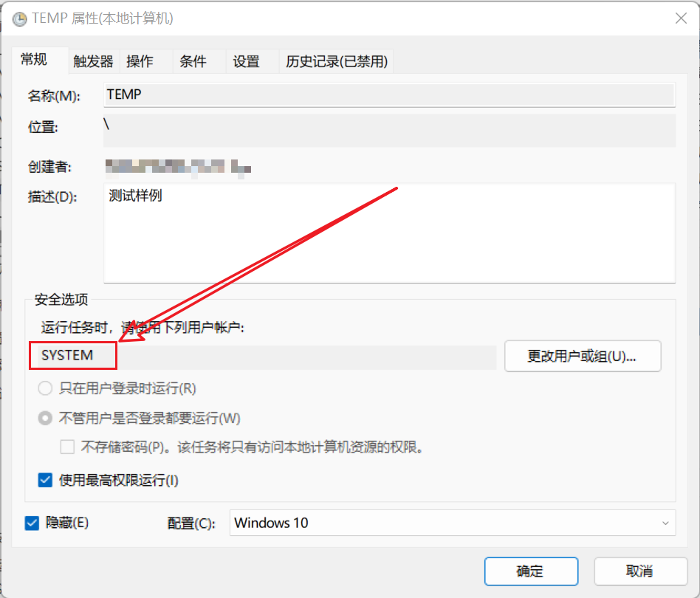The image size is (700, 598).
Task: Enable the 不存储密码(P) checkbox
Action: (68, 447)
